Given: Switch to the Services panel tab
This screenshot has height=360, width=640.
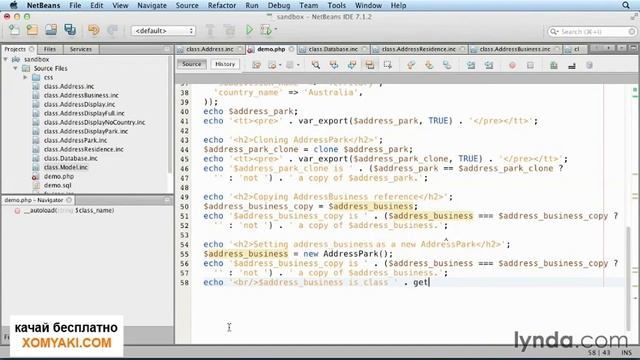Looking at the screenshot, I should pos(80,49).
